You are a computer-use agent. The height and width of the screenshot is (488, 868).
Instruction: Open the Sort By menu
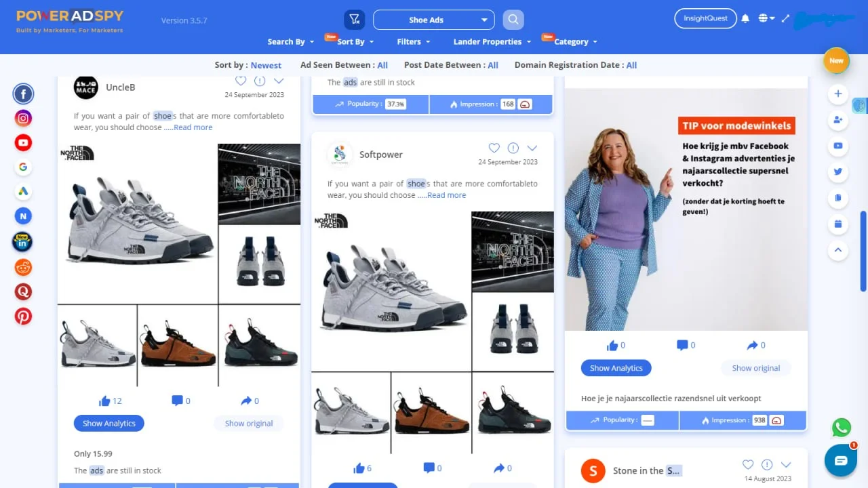(x=355, y=42)
